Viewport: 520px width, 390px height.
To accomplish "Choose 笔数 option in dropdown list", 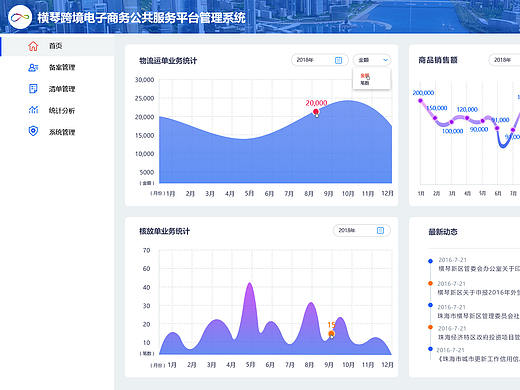I will click(364, 83).
